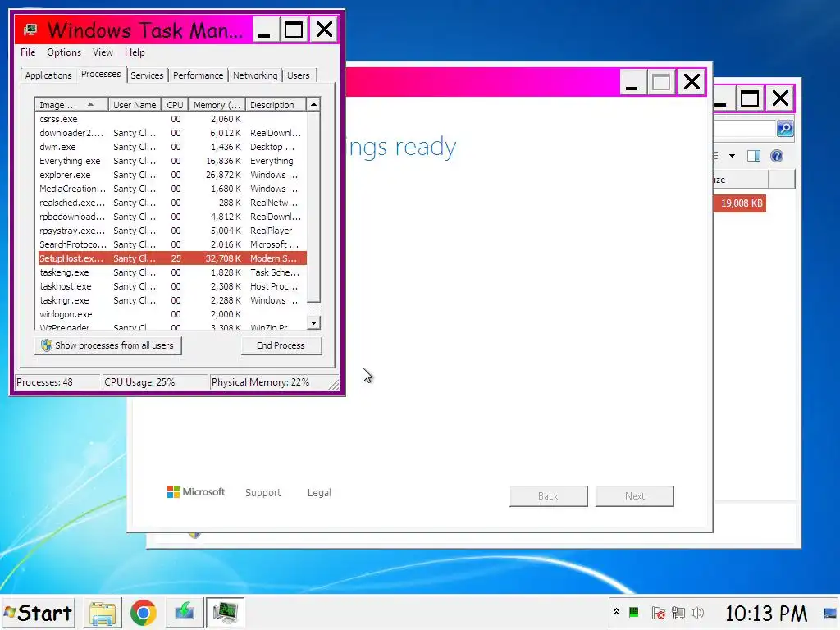
Task: Open the Start menu
Action: [39, 613]
